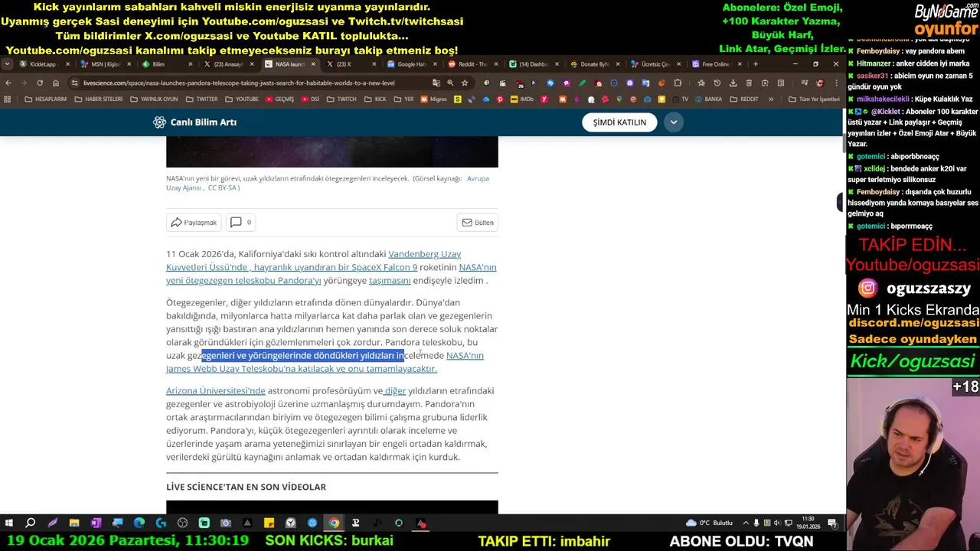Open the taşımasını link
The height and width of the screenshot is (551, 980).
[x=390, y=281]
